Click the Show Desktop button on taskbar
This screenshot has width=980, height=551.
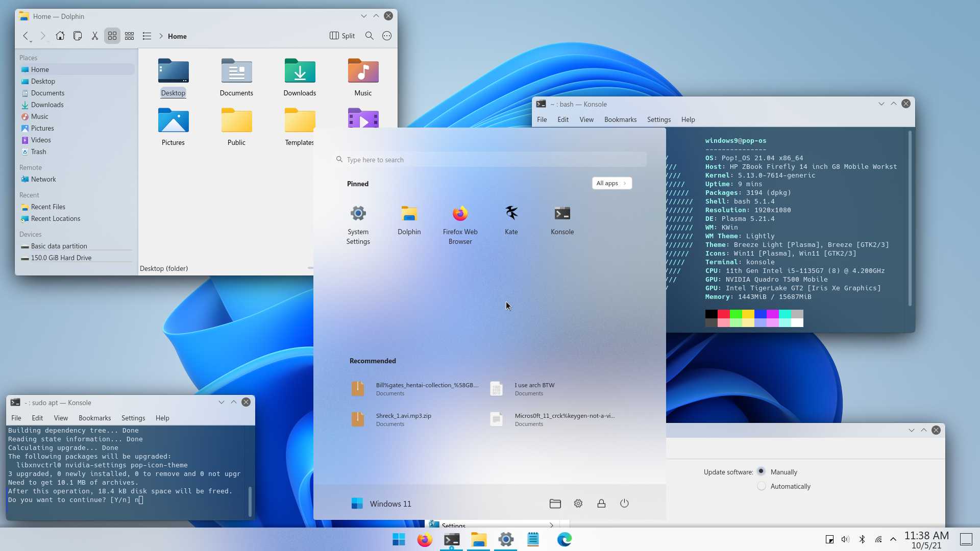966,539
